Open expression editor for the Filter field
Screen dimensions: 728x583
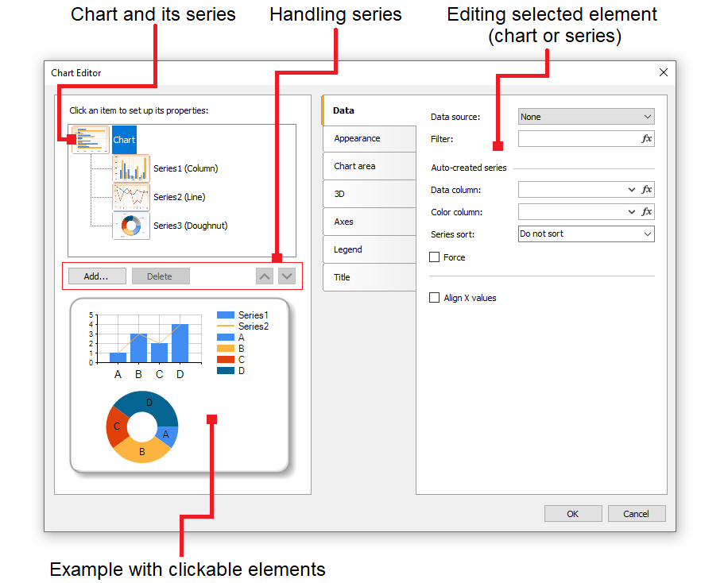click(x=646, y=139)
